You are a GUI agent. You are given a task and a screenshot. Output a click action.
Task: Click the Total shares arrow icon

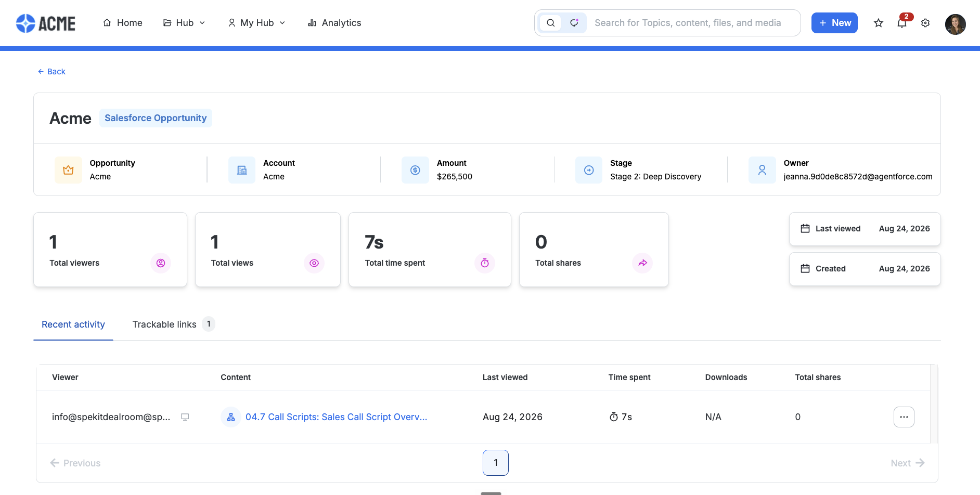(x=642, y=263)
